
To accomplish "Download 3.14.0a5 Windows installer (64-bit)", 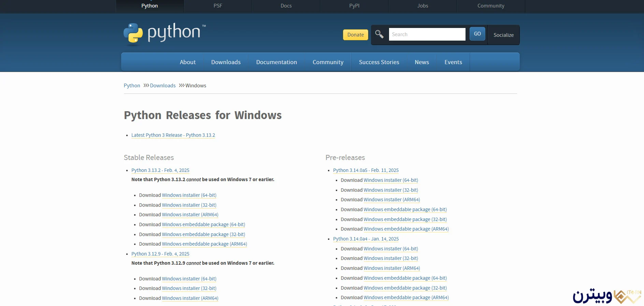I will (391, 180).
